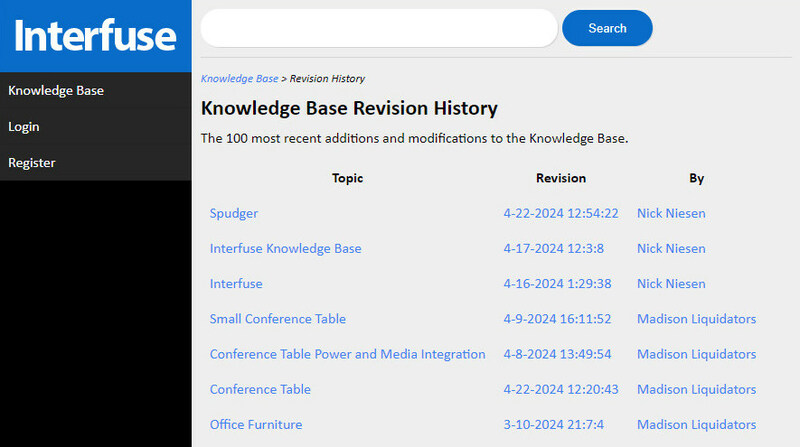Click the Topic column header
Viewport: 800px width, 447px height.
347,178
